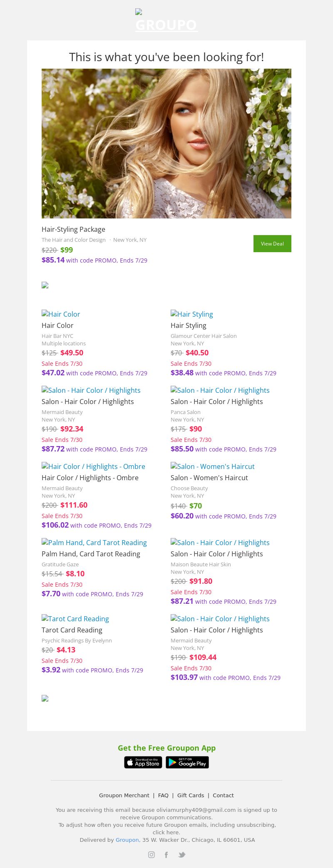Go to Gift Cards footer link
Screen dimensions: 333x868
pos(191,795)
